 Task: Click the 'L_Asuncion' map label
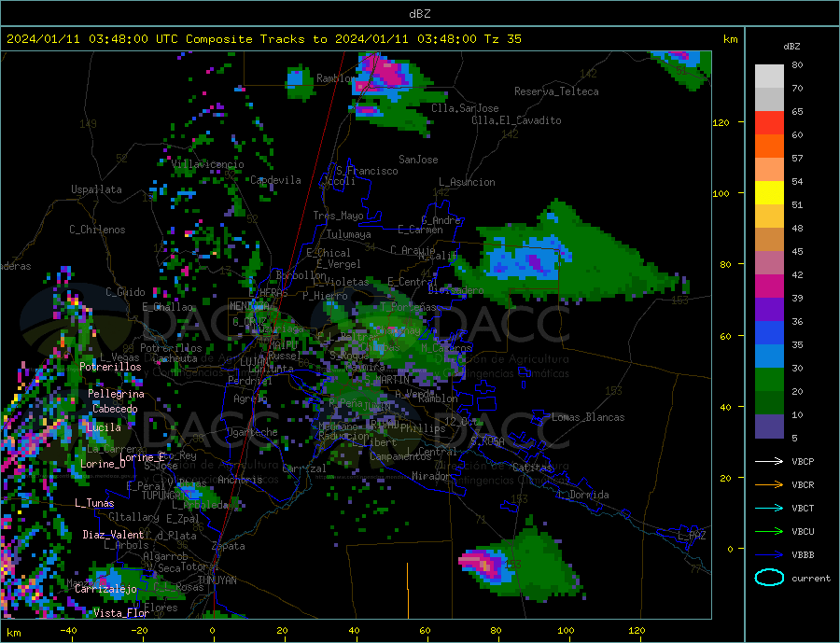[x=468, y=182]
